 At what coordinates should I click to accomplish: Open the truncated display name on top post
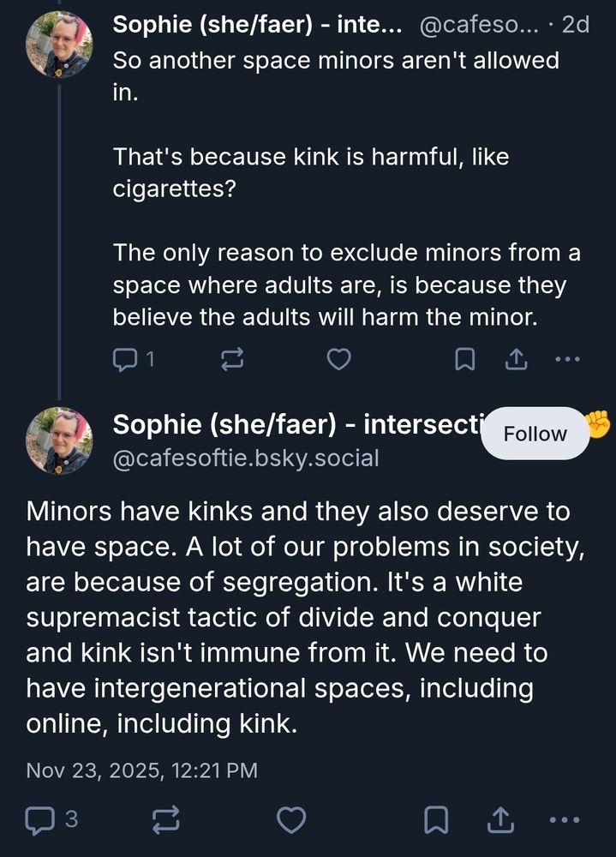pyautogui.click(x=260, y=26)
